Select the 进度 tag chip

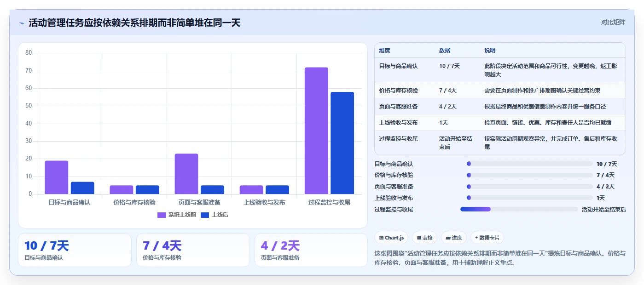tap(453, 238)
